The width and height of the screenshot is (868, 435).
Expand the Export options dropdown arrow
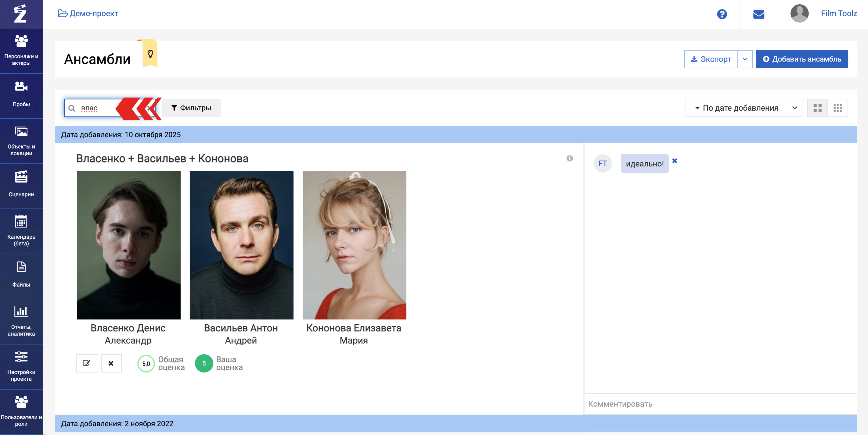pyautogui.click(x=745, y=59)
